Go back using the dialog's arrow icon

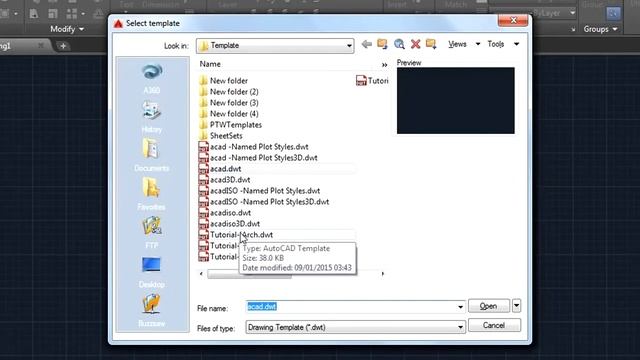pos(366,44)
